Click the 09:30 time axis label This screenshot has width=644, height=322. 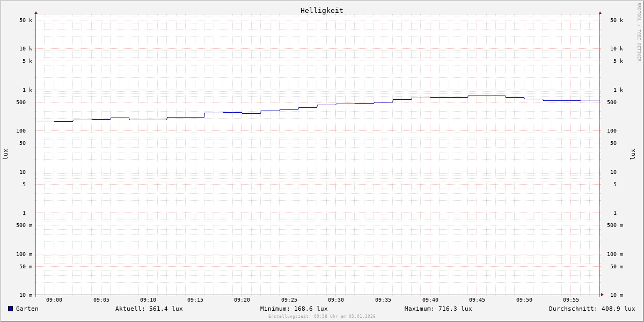tap(336, 300)
